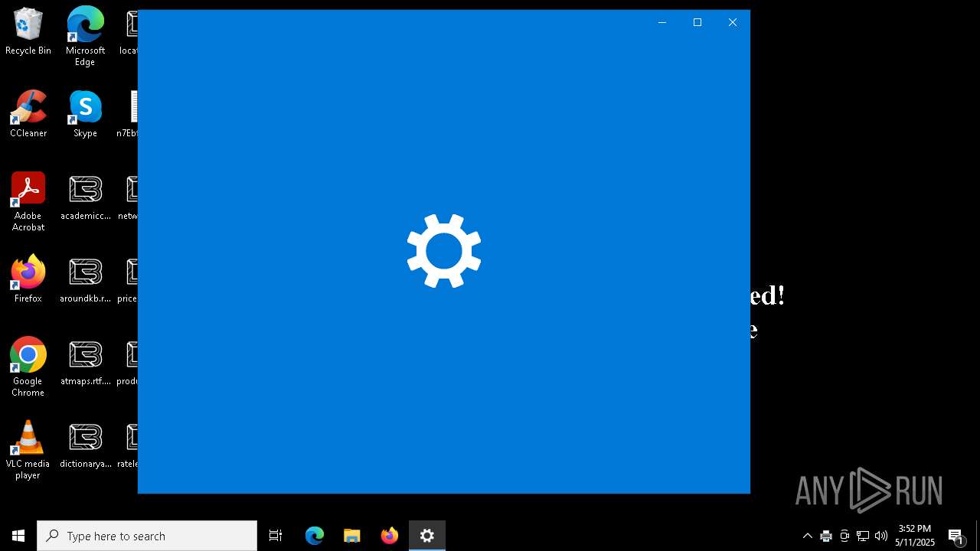Minimize the Settings window
Viewport: 980px width, 551px height.
[x=662, y=22]
